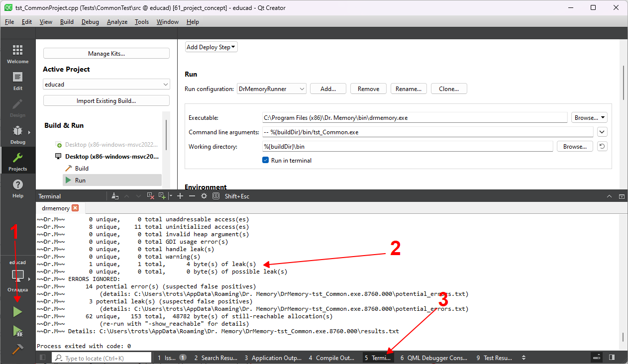Open the Analyze menu
Image resolution: width=628 pixels, height=364 pixels.
pos(117,22)
